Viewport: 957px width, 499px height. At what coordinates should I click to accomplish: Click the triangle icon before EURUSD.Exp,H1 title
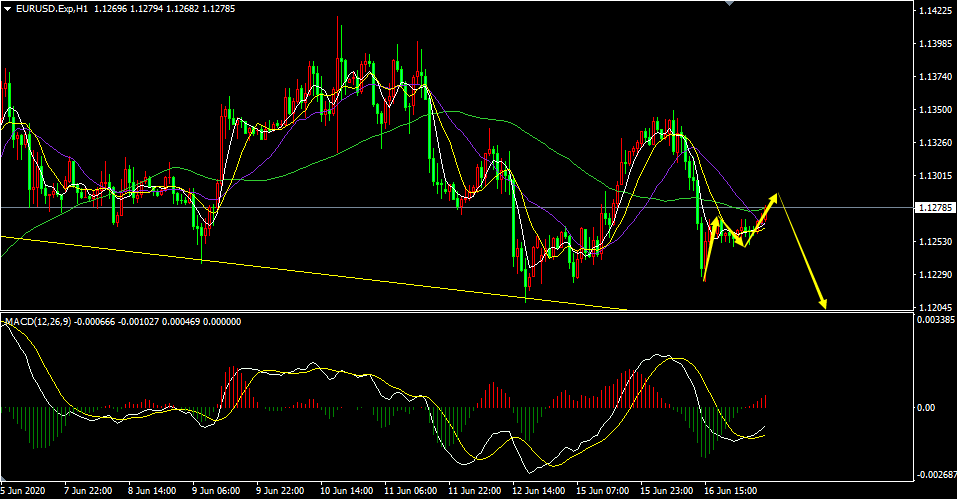8,9
